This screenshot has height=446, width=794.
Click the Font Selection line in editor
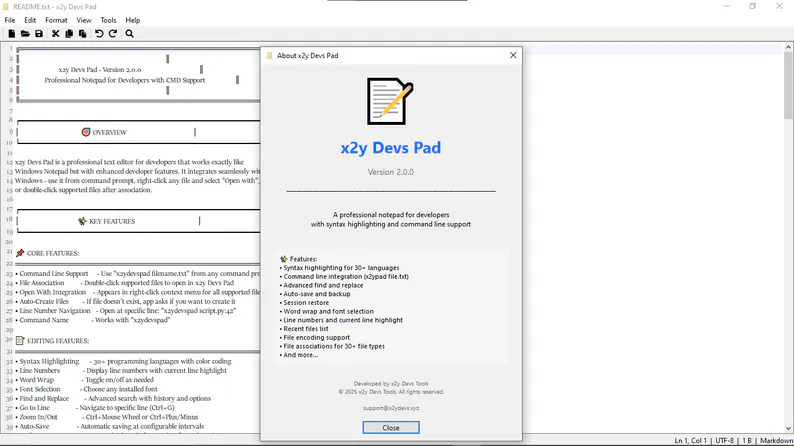(x=87, y=389)
